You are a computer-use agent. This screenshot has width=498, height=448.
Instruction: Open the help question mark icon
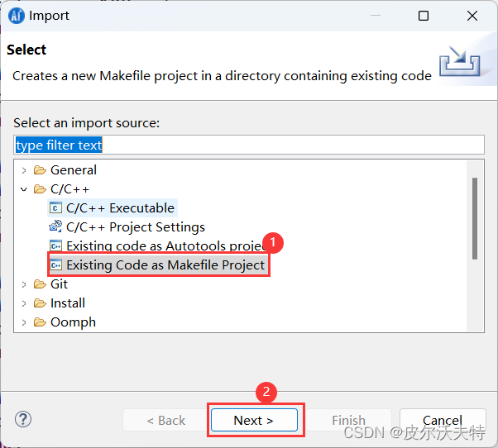click(x=23, y=419)
